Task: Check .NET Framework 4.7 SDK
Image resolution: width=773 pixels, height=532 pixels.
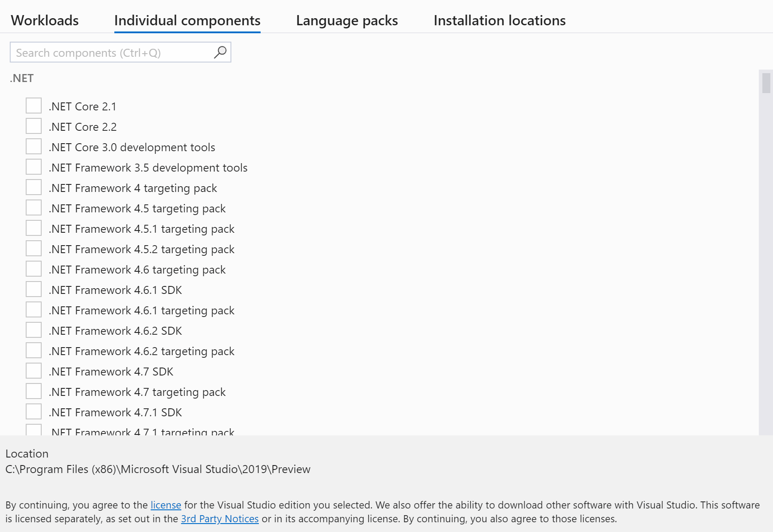Action: click(x=33, y=371)
